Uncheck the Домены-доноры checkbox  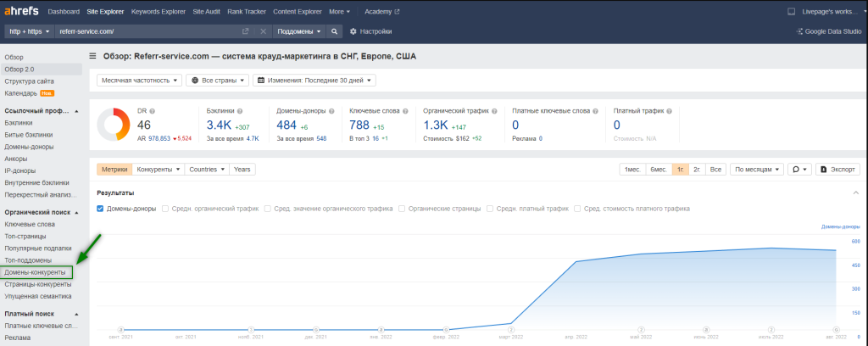pos(101,209)
